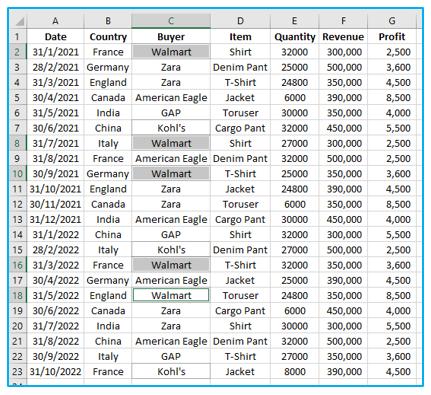Viewport: 431px width, 395px height.
Task: Select column F header
Action: coord(343,21)
